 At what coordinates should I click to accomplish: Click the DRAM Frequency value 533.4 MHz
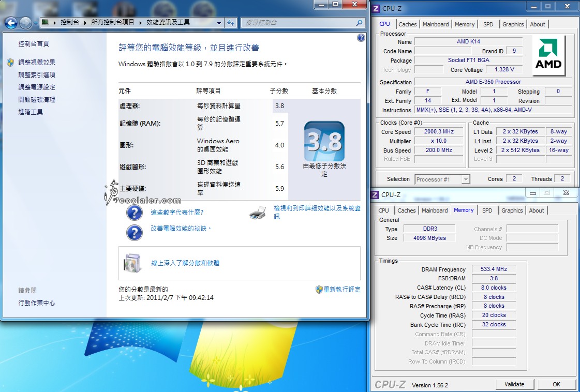(494, 269)
